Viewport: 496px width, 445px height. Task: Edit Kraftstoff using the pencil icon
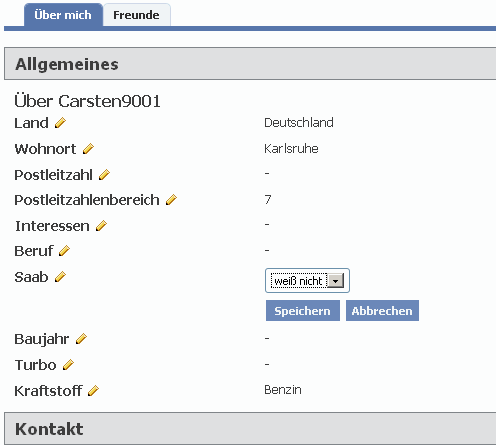coord(93,391)
